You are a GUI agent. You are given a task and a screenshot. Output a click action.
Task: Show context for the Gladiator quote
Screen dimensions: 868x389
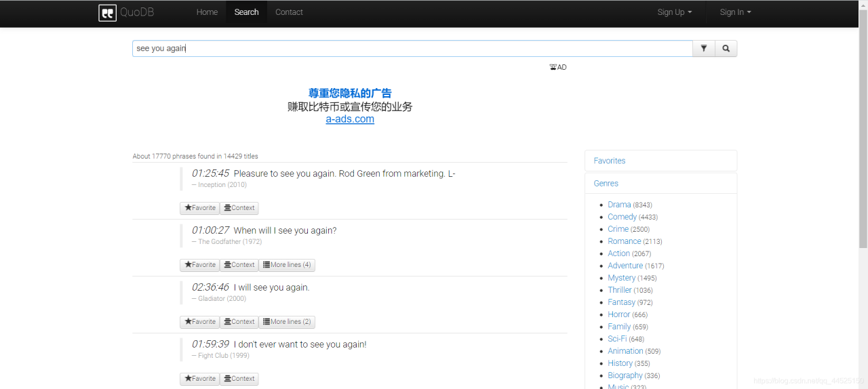click(x=239, y=322)
